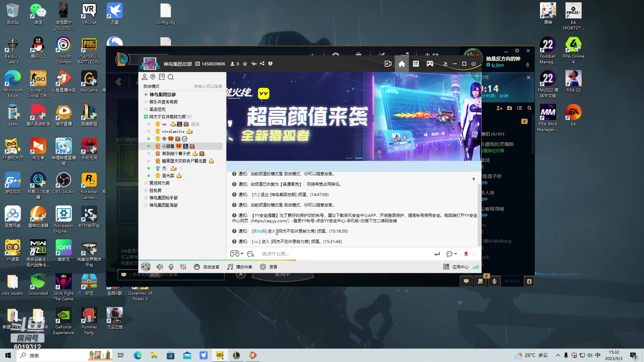Favorite the channel with the star icon
644x362 pixels.
pyautogui.click(x=245, y=64)
